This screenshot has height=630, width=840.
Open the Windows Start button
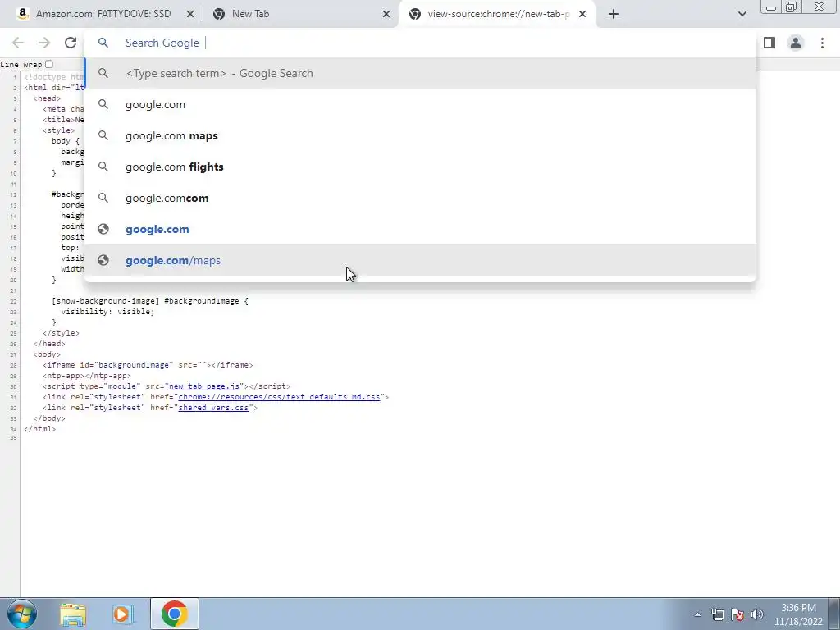[22, 614]
